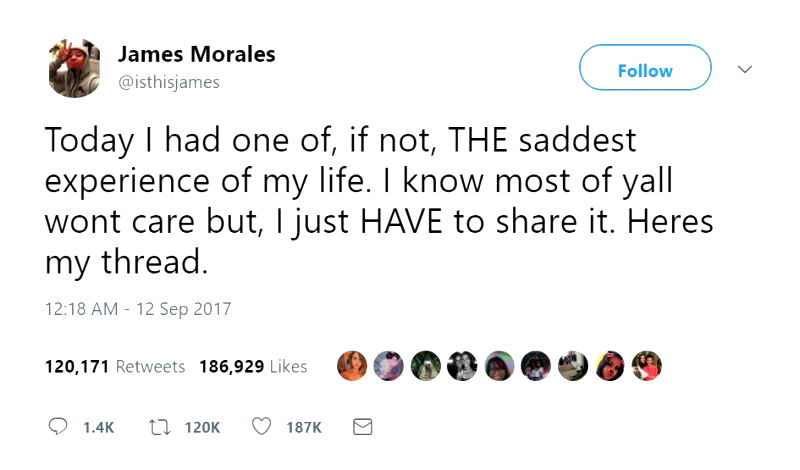This screenshot has width=800, height=470.
Task: Click the 1.4K reply count
Action: (98, 427)
